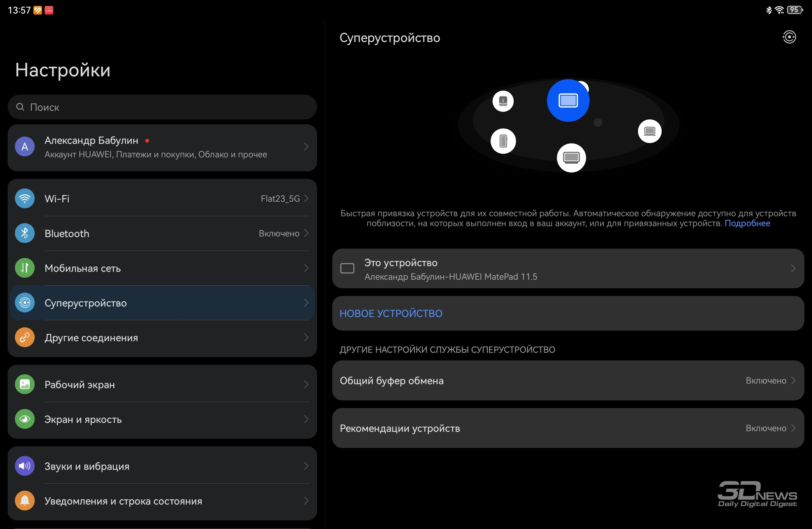812x529 pixels.
Task: Tap the Bluetooth settings icon
Action: click(x=24, y=233)
